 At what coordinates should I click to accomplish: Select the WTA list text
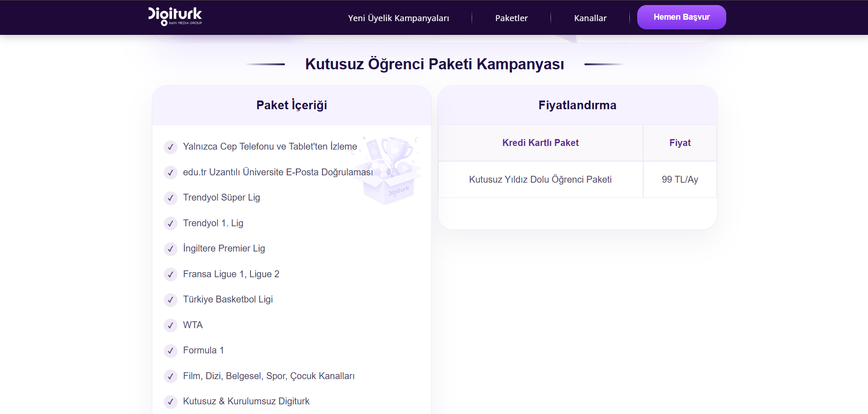coord(193,325)
